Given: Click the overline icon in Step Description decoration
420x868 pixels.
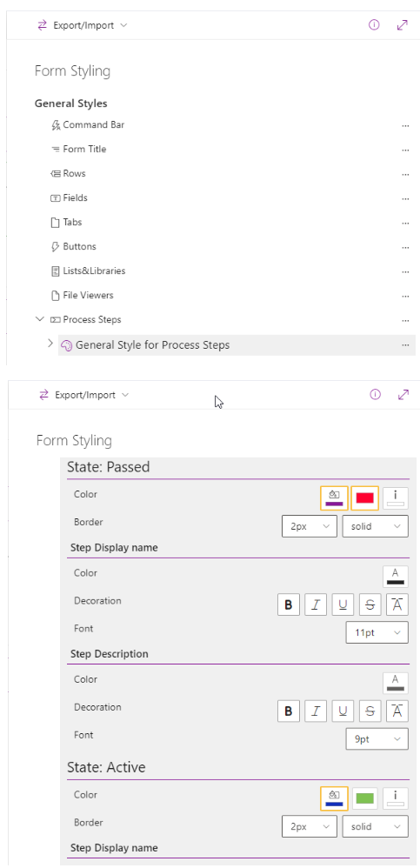Looking at the screenshot, I should pyautogui.click(x=397, y=711).
